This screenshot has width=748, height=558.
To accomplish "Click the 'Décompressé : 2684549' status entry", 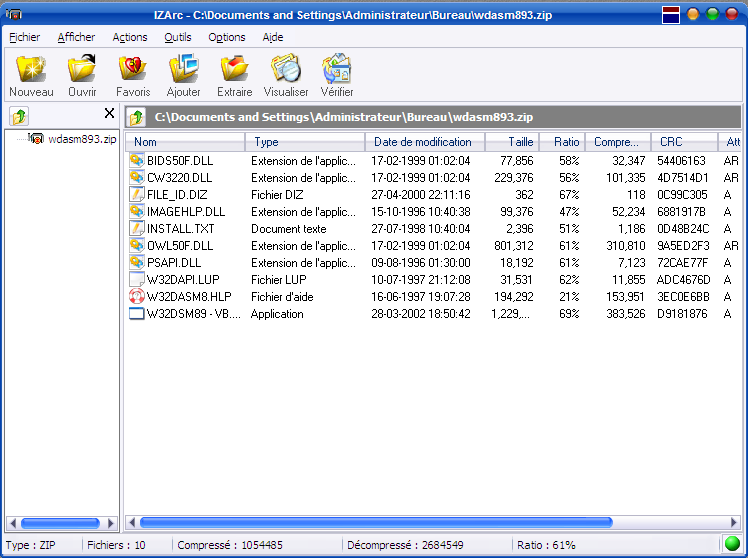I will [x=405, y=545].
